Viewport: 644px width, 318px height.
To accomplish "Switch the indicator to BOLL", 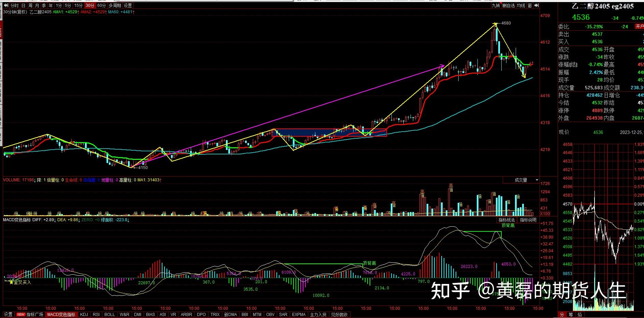I will 110,315.
